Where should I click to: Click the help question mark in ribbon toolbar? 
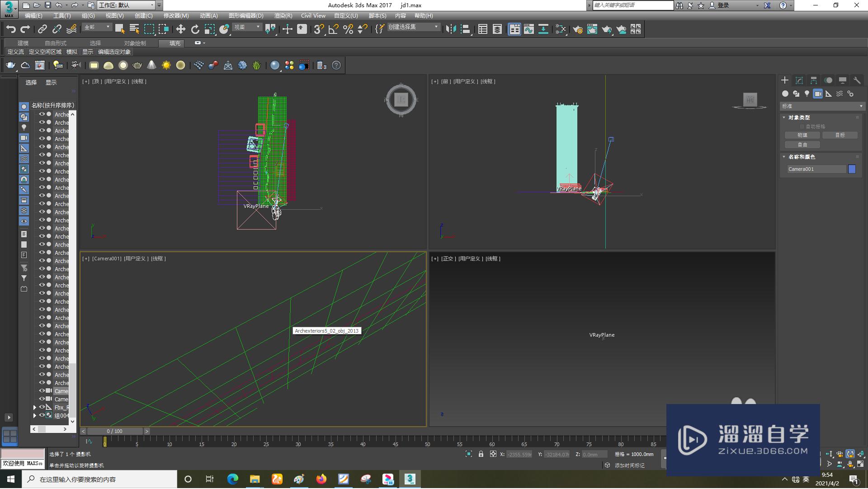click(x=336, y=66)
